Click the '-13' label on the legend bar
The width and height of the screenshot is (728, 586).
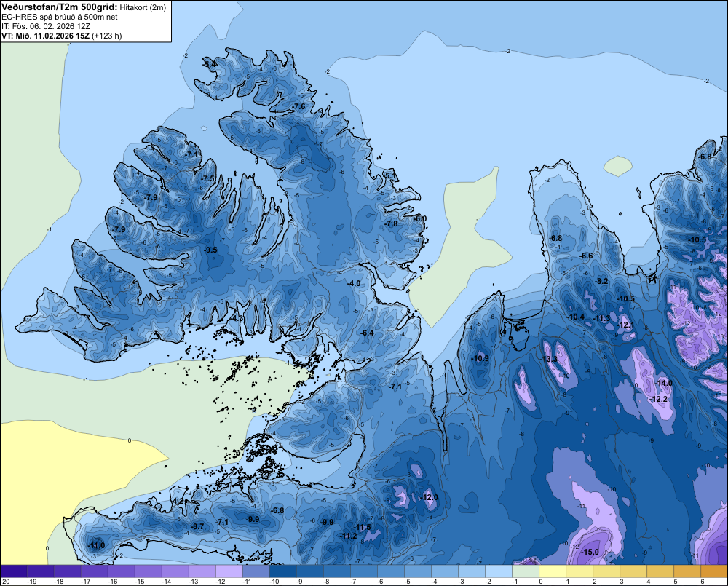pos(194,582)
